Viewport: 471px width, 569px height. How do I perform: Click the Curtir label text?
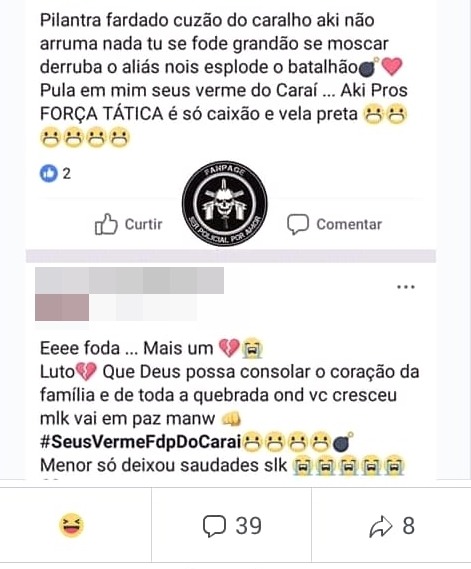(144, 224)
